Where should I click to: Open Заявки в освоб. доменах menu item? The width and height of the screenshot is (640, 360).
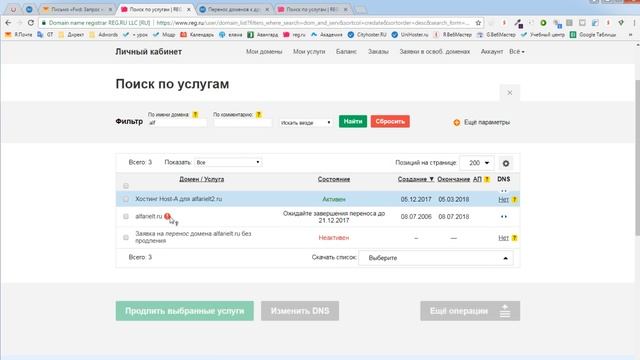point(435,52)
